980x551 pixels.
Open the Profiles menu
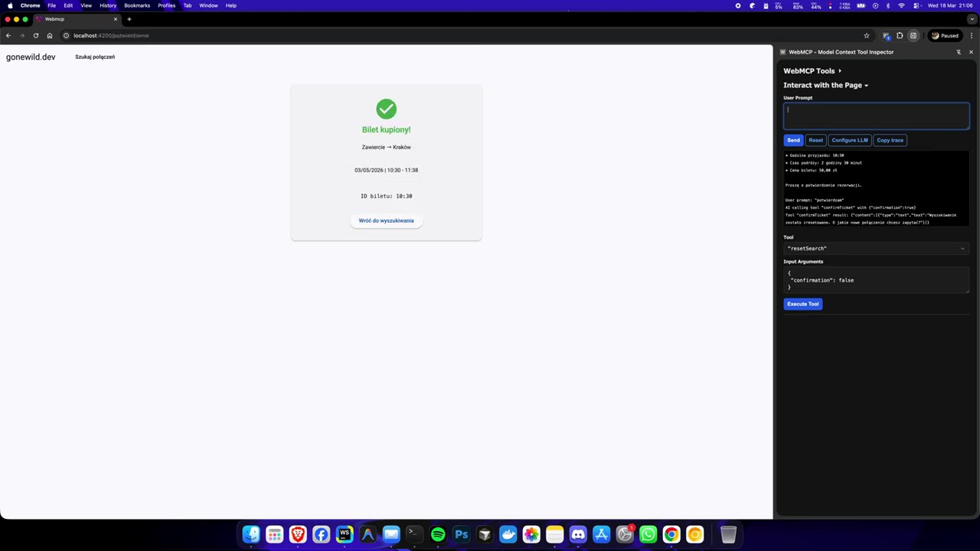(x=167, y=5)
